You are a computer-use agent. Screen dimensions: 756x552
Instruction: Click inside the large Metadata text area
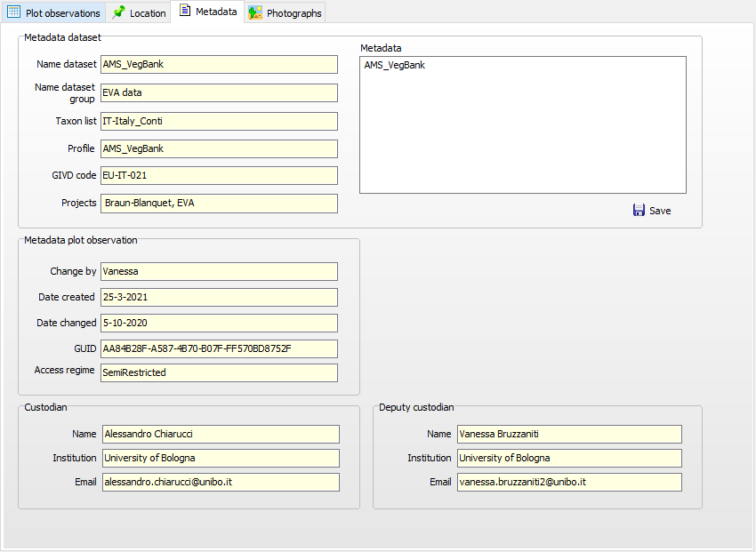522,124
